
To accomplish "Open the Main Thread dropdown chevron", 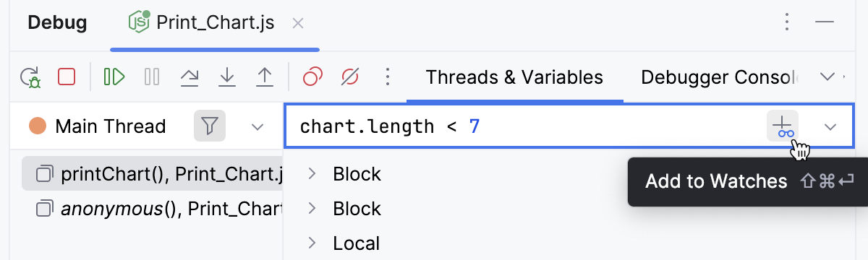I will pos(257,127).
